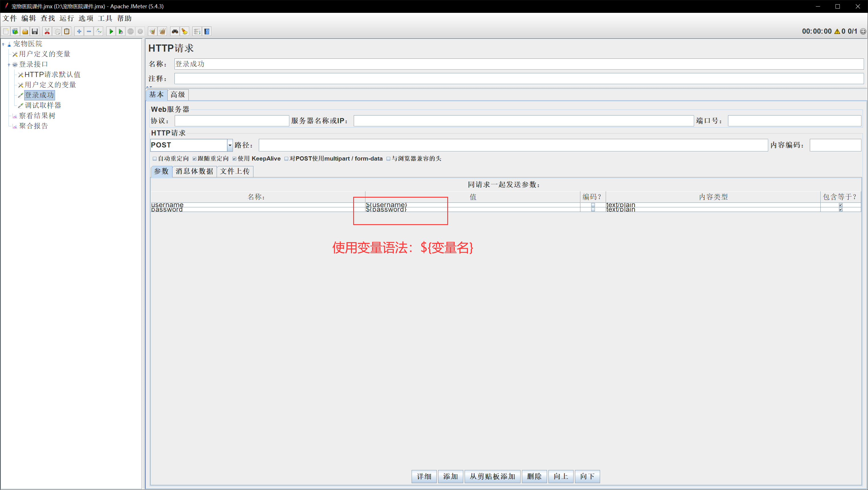This screenshot has height=490, width=868.
Task: Click the scissors Cut icon
Action: click(47, 31)
